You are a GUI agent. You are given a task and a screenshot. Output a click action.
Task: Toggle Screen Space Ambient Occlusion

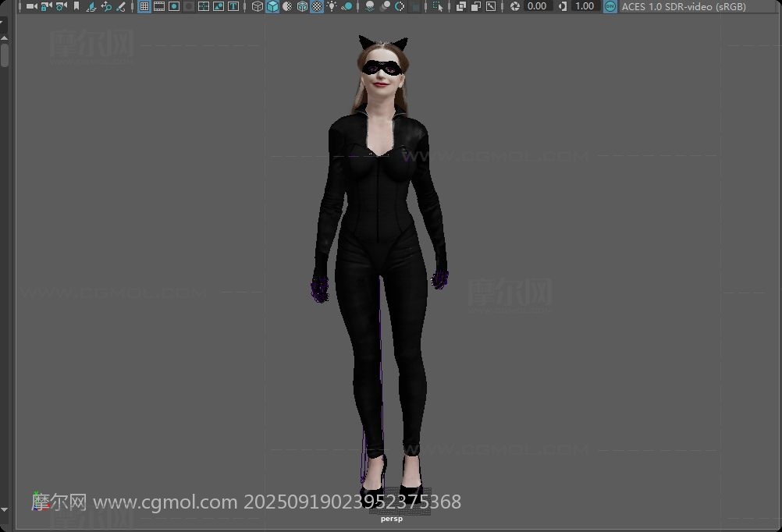(370, 6)
